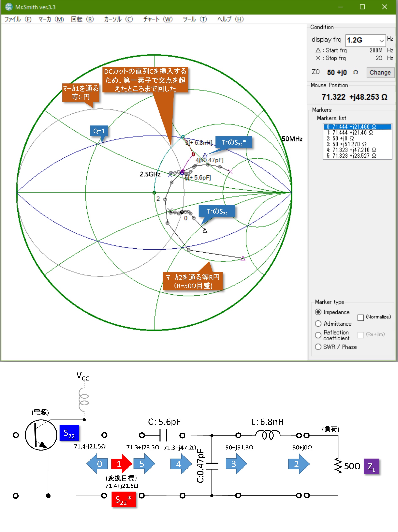Click the blue arrow labeled 5
This screenshot has height=532, width=398.
pos(144,464)
